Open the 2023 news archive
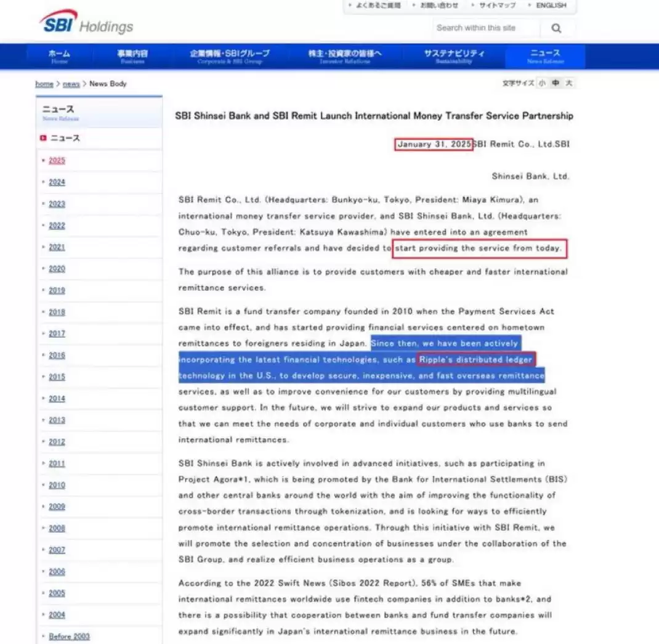The image size is (659, 644). 57,204
